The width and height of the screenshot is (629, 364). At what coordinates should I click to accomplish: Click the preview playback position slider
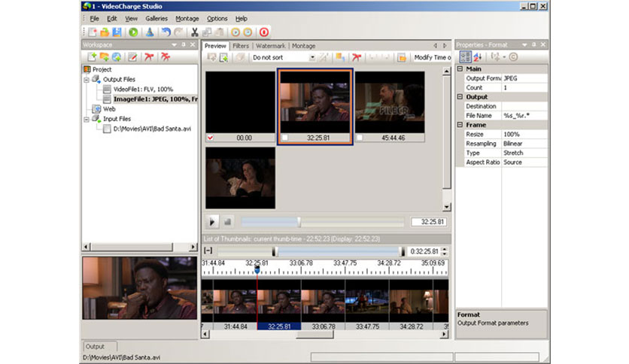tap(299, 222)
